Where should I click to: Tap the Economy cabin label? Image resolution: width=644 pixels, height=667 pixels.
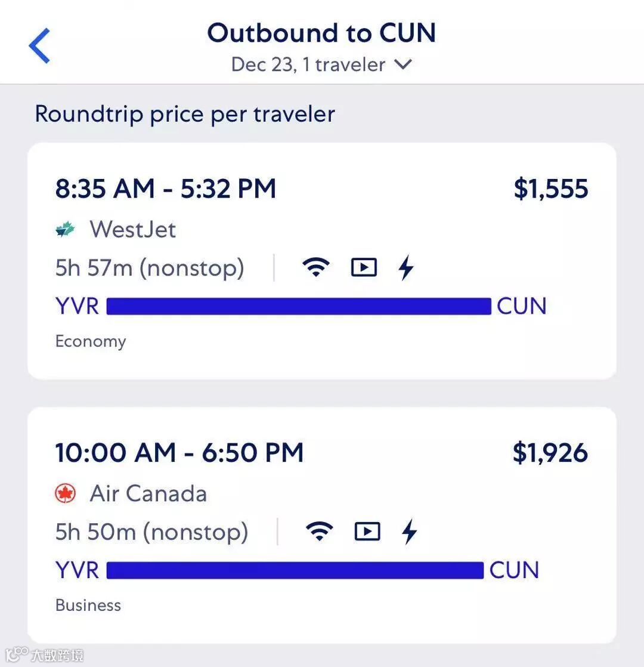[91, 341]
